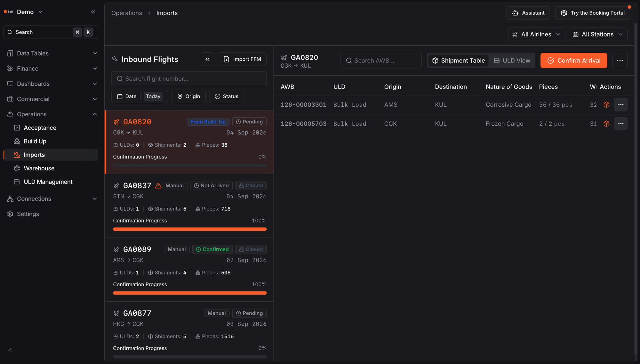Screen dimensions: 640x364
Task: Open the All Stations dropdown
Action: point(598,34)
